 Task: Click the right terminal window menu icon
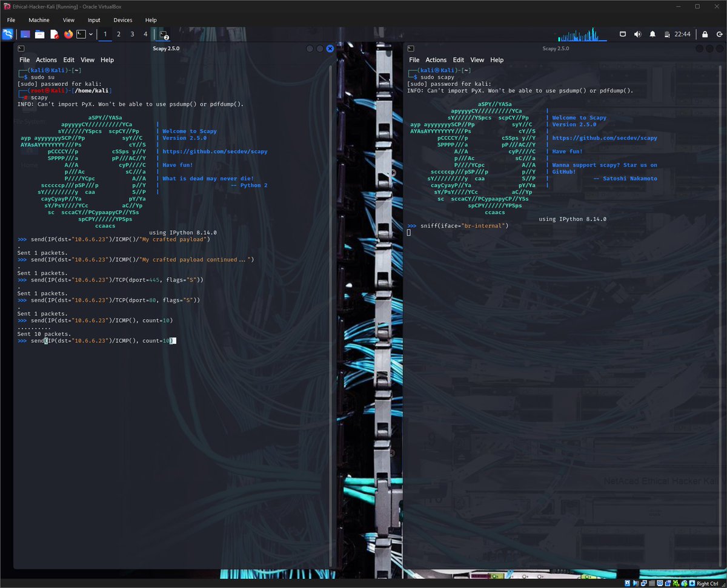pyautogui.click(x=411, y=48)
